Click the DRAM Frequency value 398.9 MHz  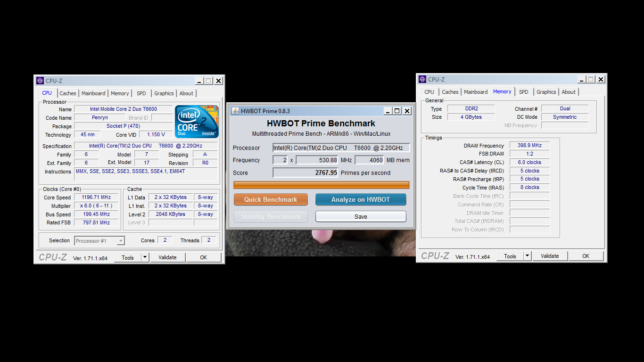[529, 146]
